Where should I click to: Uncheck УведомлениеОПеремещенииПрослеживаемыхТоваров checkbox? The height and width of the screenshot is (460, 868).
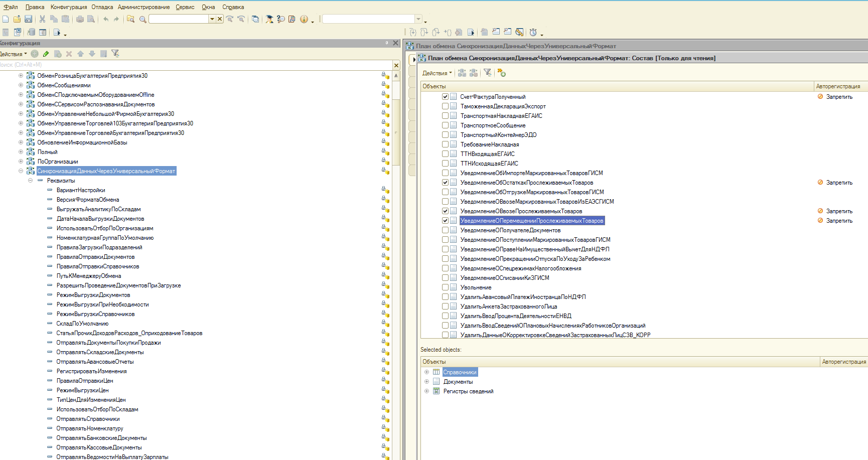tap(445, 221)
